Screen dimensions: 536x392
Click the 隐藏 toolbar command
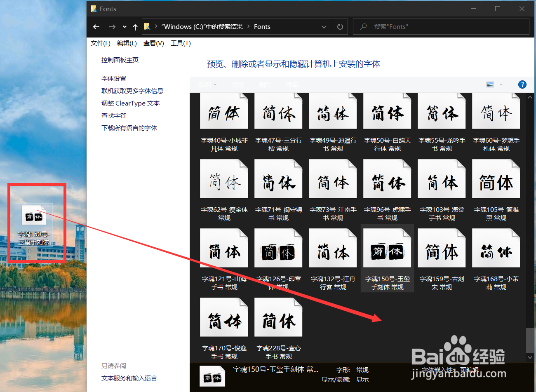click(292, 84)
